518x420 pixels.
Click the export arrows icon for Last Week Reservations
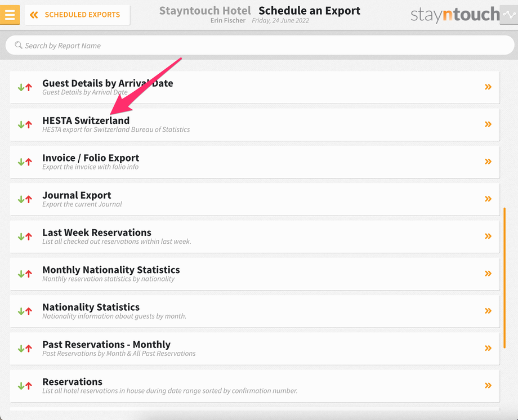pyautogui.click(x=25, y=236)
